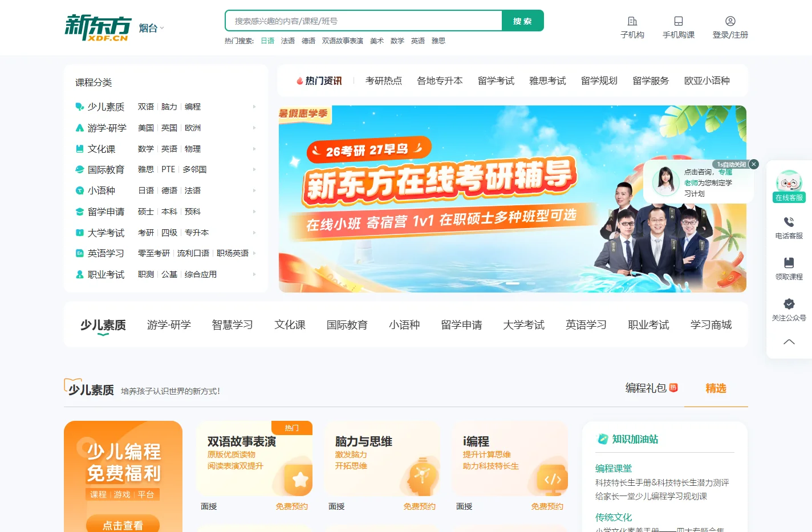Image resolution: width=812 pixels, height=532 pixels.
Task: Expand the 游学·研学 row arrow
Action: pos(254,128)
